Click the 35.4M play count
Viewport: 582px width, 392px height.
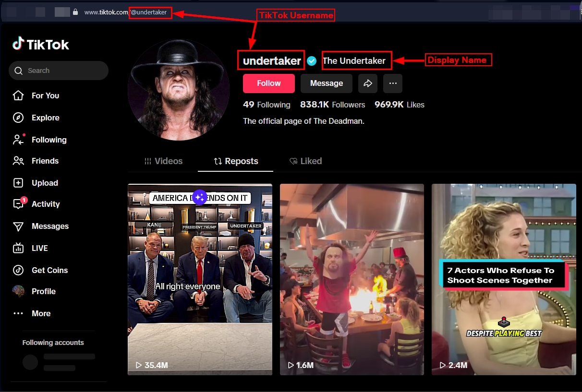(x=152, y=365)
